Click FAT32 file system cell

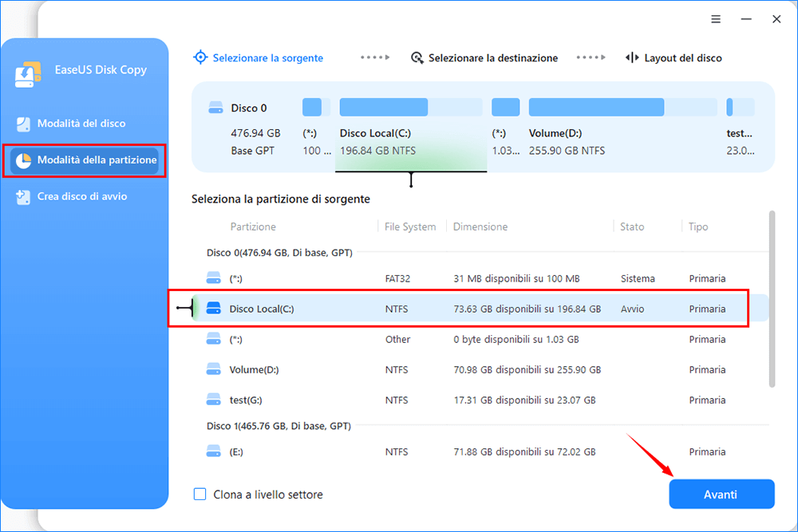point(397,278)
